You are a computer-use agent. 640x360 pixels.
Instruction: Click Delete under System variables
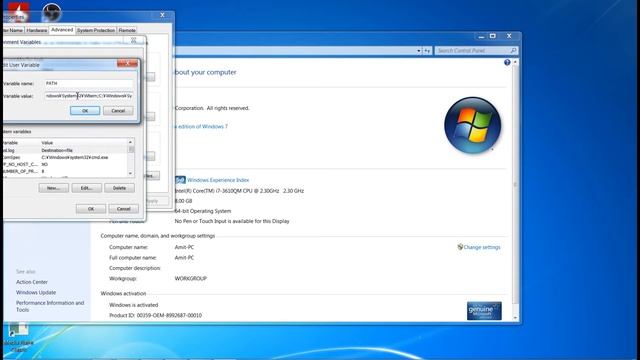(119, 188)
